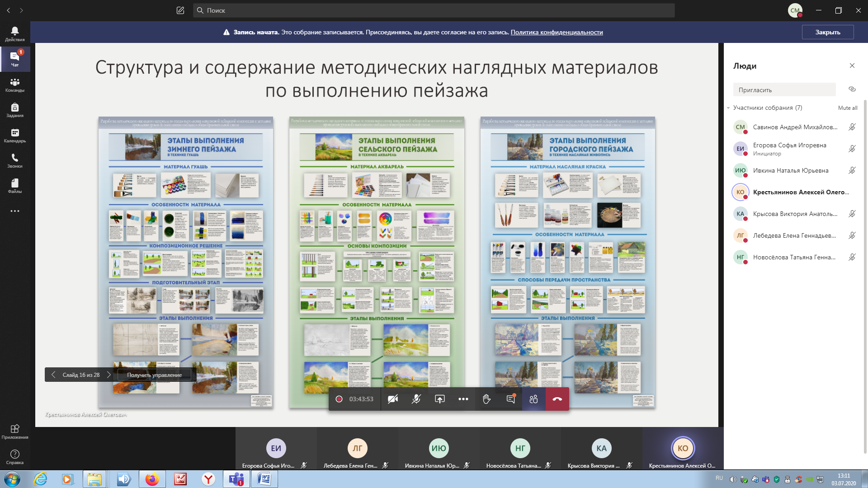Open the privacy policy link
Screen dimensions: 868x488
557,32
